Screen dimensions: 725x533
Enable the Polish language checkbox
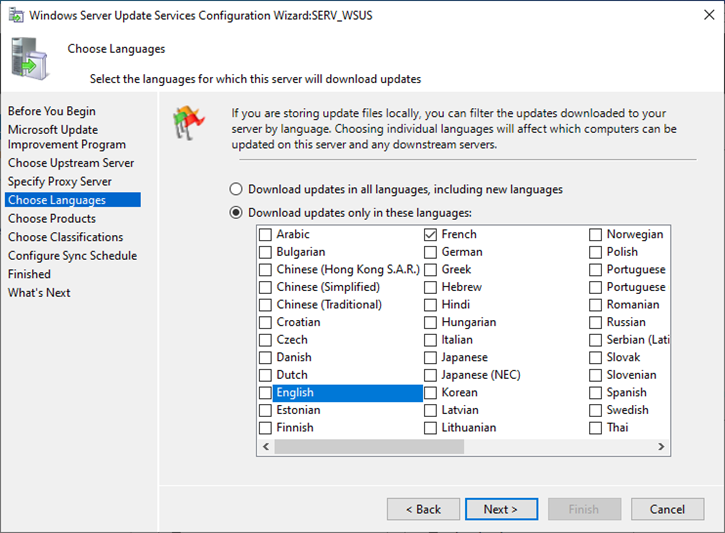point(596,252)
